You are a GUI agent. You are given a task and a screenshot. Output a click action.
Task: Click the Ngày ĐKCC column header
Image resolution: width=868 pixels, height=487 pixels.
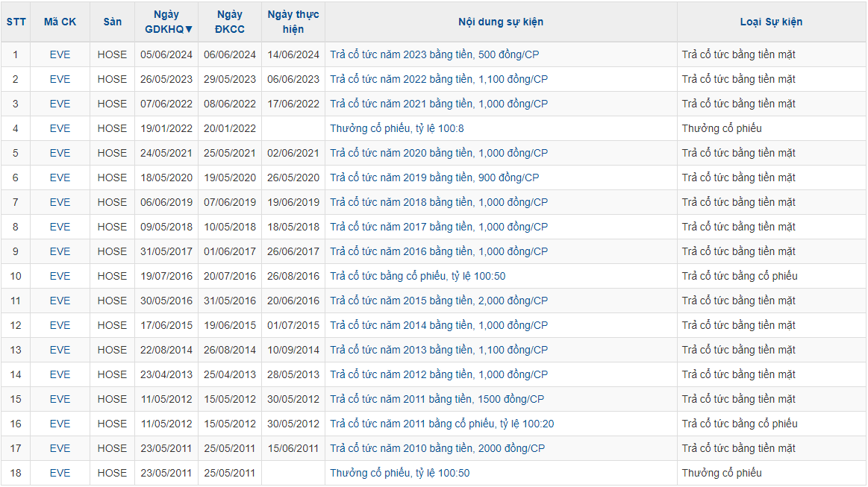pos(229,22)
